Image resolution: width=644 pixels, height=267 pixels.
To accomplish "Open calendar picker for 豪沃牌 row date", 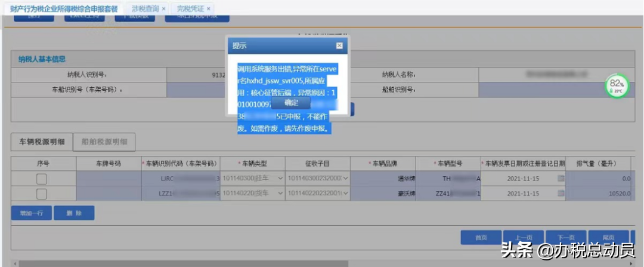I will pos(561,193).
